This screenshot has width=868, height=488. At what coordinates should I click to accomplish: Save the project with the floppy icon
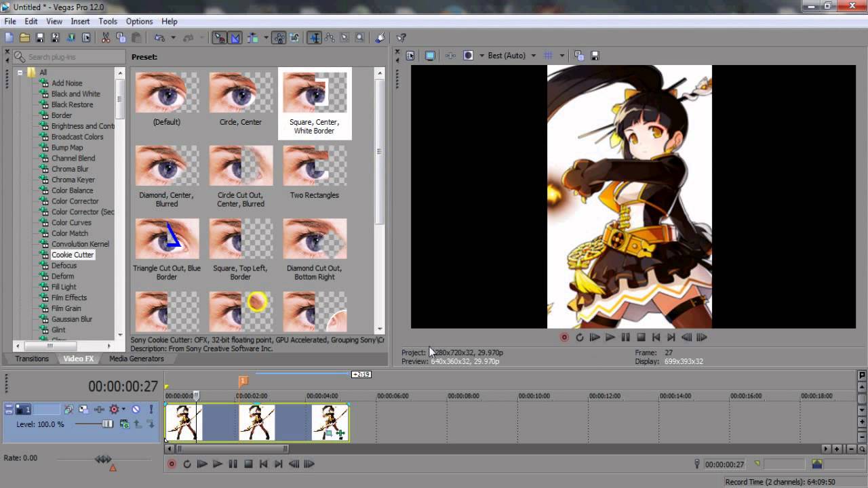click(x=40, y=38)
